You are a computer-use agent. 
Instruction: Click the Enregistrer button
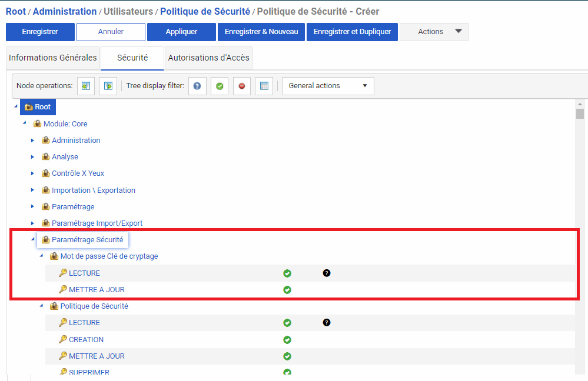(40, 32)
